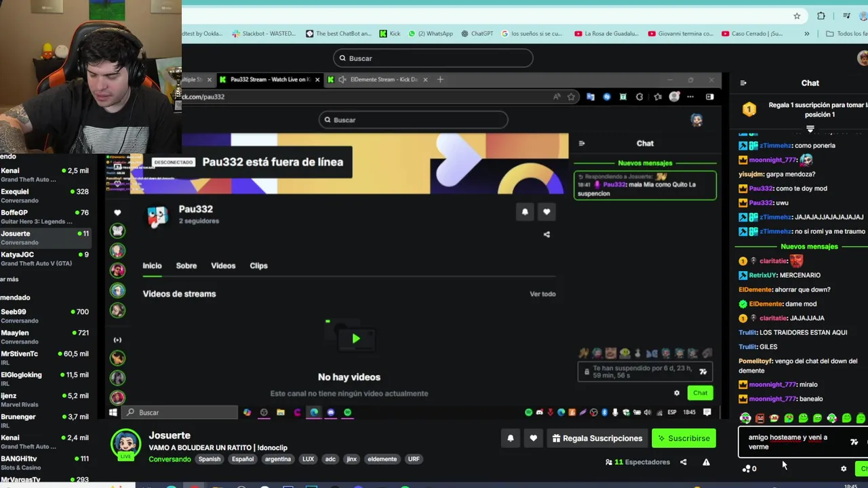
Task: Open inner chat settings gear icon
Action: (677, 393)
